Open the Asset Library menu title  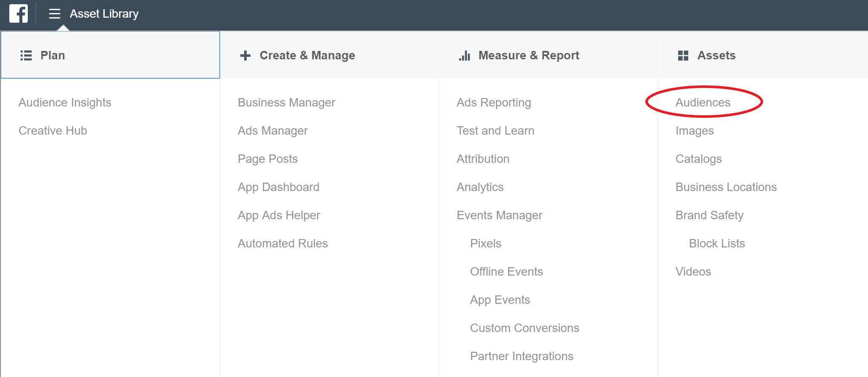point(104,14)
